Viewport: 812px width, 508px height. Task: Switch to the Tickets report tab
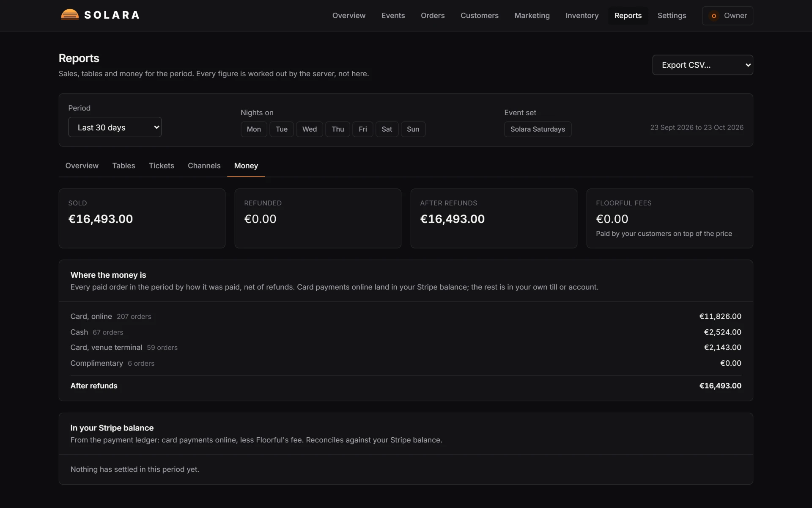[162, 166]
